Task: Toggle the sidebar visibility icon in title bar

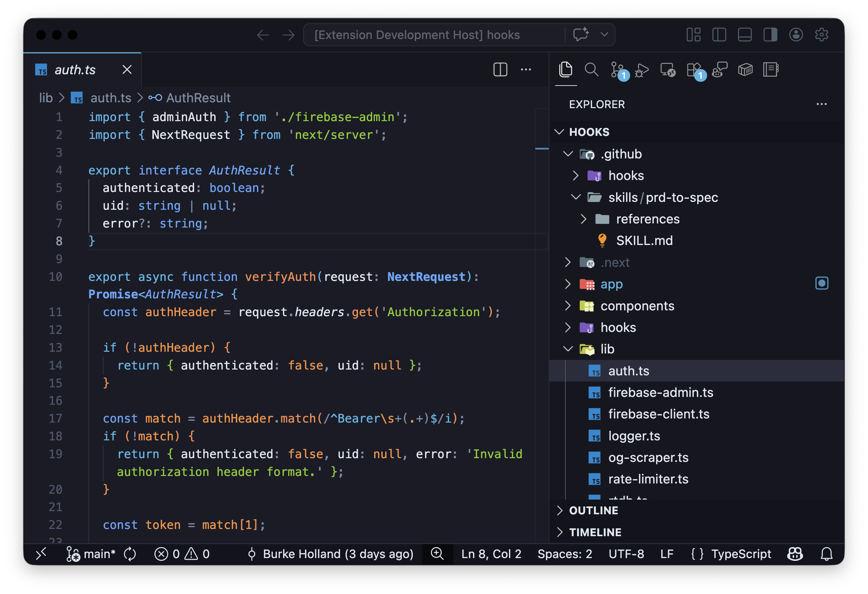Action: click(x=719, y=35)
